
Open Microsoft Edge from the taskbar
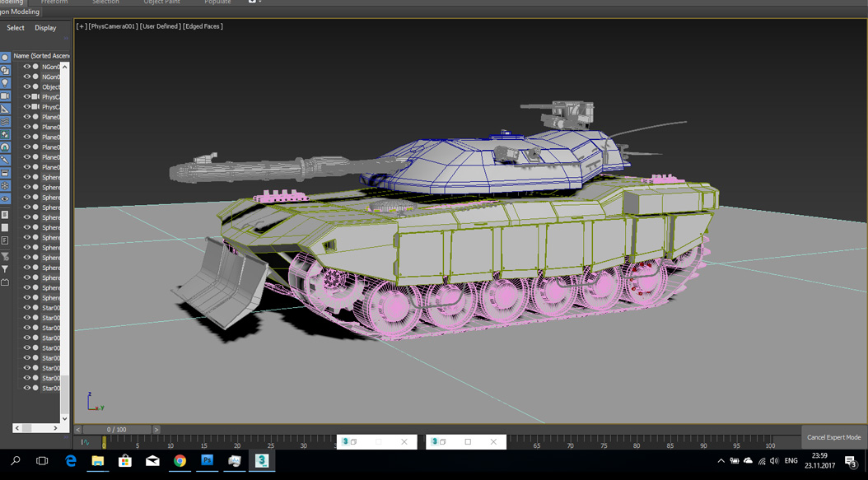[71, 460]
